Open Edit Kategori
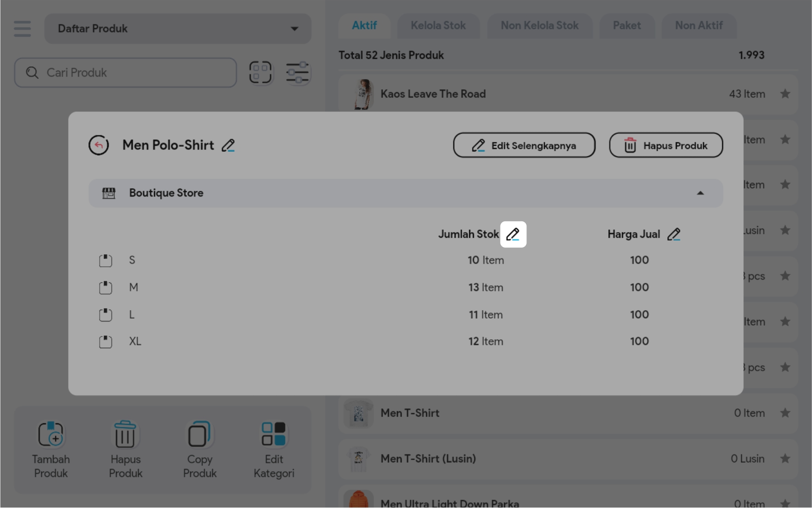 tap(274, 434)
